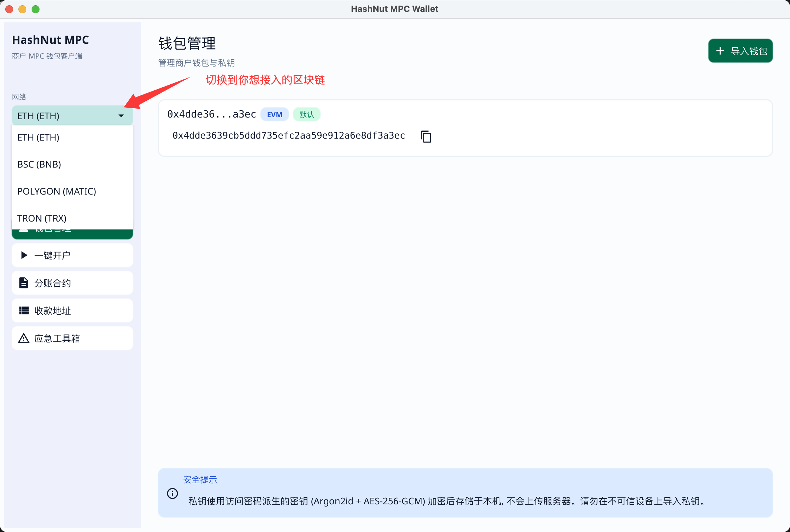Open the 应急工具箱 sidebar page
This screenshot has width=790, height=532.
tap(72, 338)
